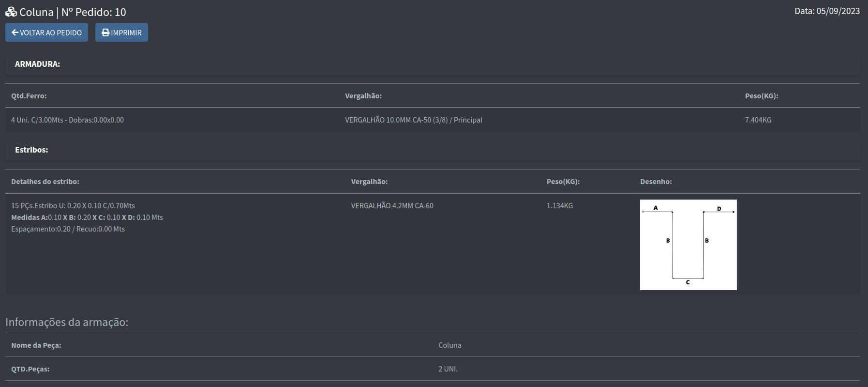This screenshot has width=868, height=387.
Task: Select the Espaçamento 0.20 / Recuo line
Action: point(68,229)
